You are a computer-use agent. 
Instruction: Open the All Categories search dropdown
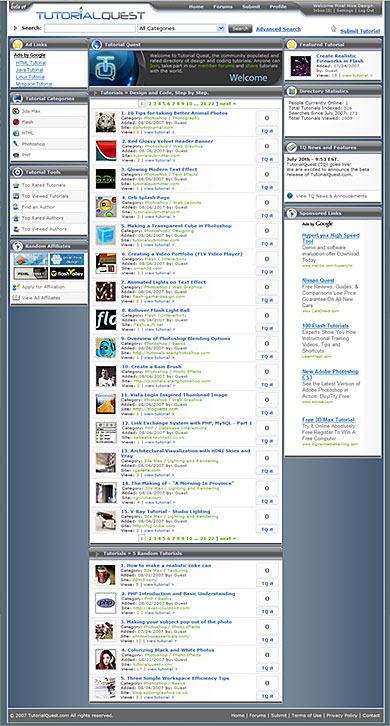[181, 28]
